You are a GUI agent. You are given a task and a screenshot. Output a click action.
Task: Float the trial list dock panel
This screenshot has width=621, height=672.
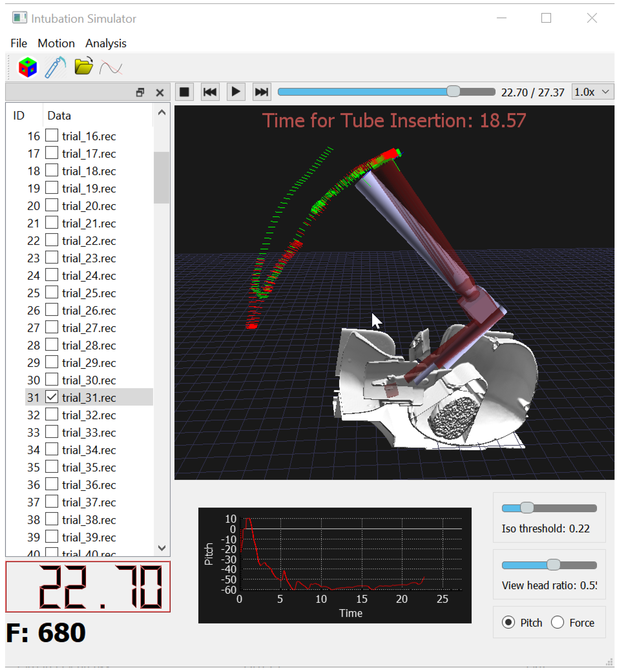coord(140,92)
